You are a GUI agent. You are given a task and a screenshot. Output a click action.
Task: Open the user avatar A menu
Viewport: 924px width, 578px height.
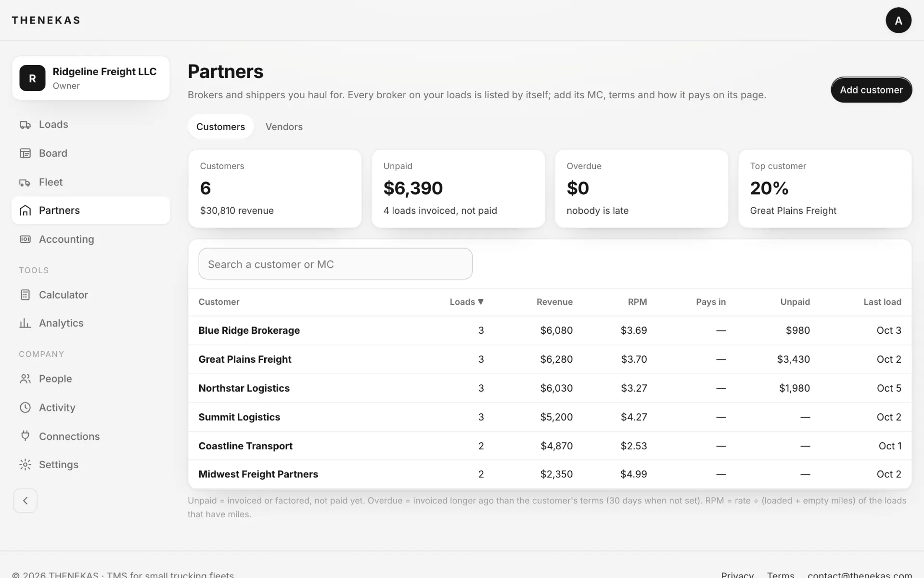(x=898, y=20)
